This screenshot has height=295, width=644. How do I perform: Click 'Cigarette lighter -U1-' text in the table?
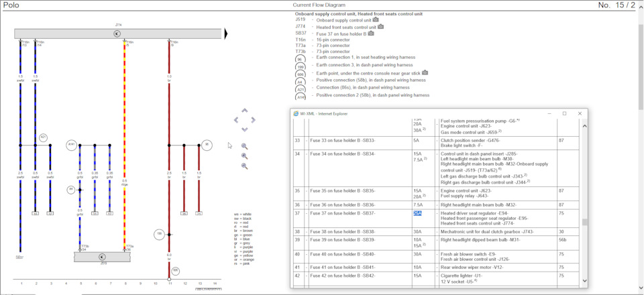click(462, 276)
